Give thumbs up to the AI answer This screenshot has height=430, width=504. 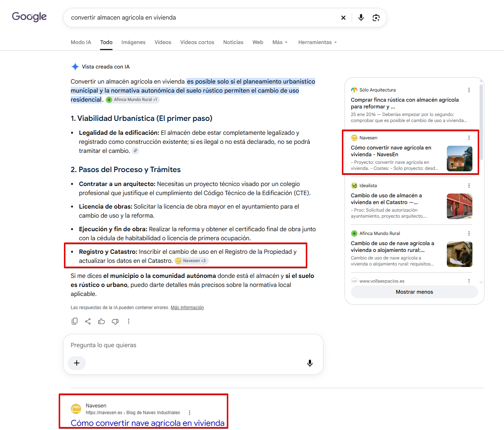click(x=102, y=321)
